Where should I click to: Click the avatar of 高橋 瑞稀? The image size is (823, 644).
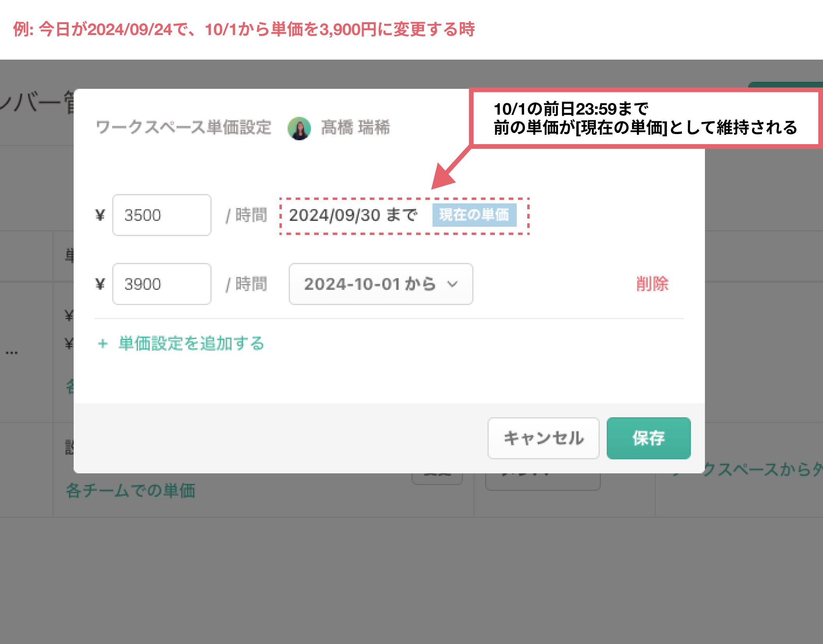[x=299, y=128]
